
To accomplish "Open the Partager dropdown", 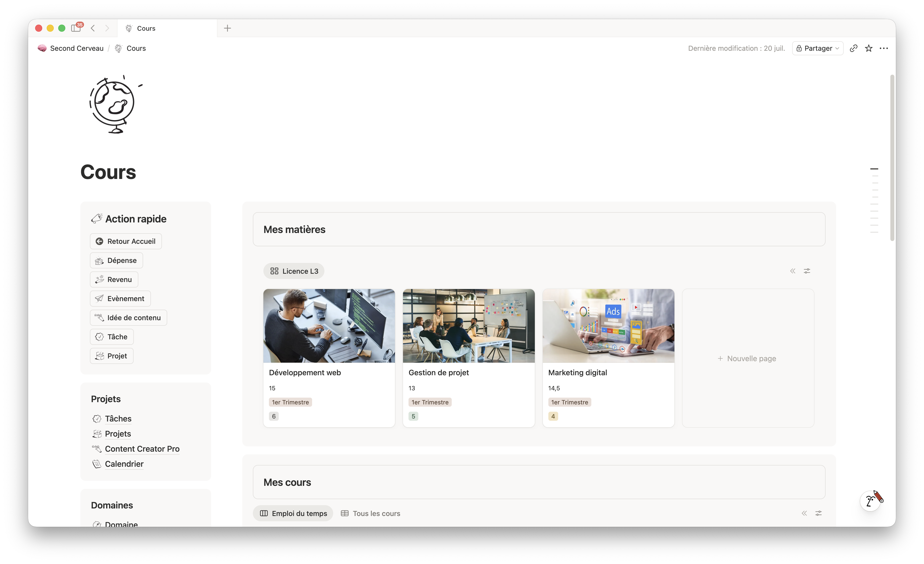I will click(818, 49).
